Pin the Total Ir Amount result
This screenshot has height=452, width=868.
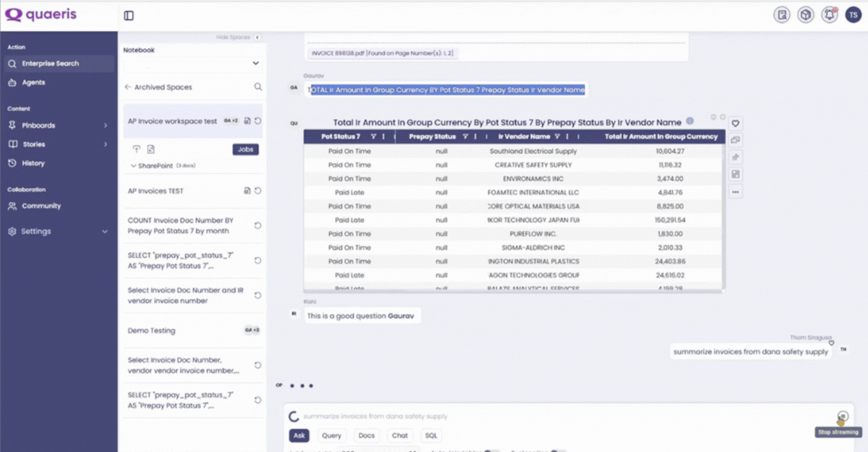(x=735, y=157)
